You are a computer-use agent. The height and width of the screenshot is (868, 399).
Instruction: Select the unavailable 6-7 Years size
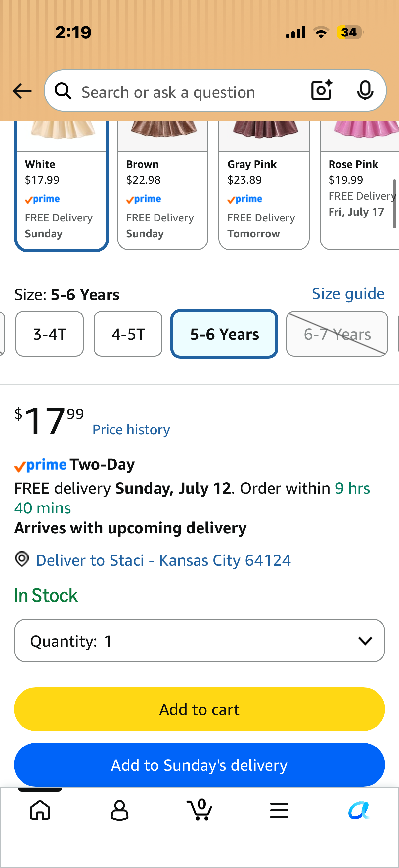337,334
